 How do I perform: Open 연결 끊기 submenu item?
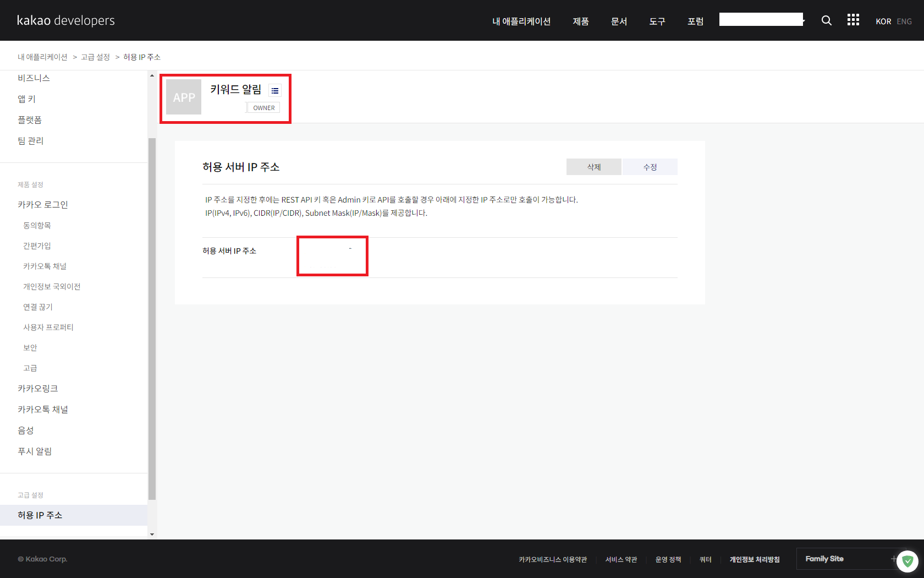coord(38,307)
